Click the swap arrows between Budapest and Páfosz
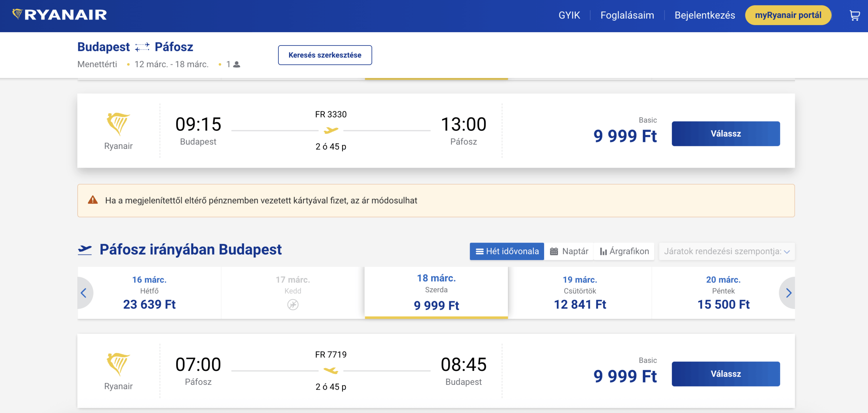The width and height of the screenshot is (868, 413). [142, 46]
